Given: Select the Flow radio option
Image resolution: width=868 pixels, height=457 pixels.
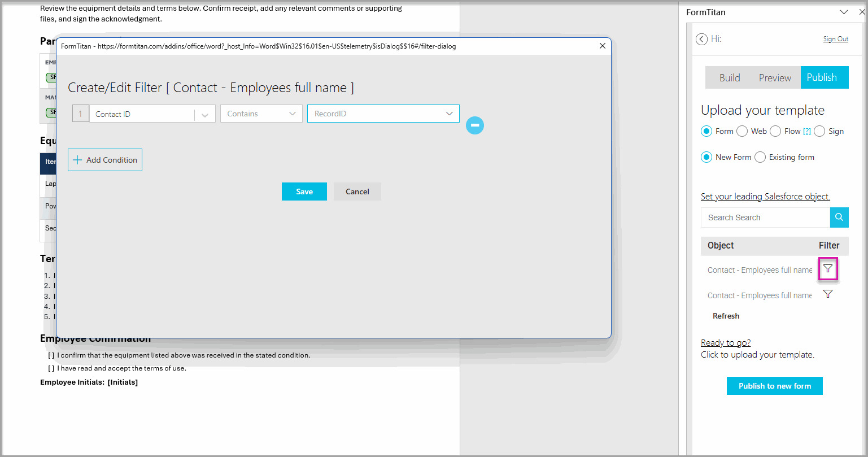Looking at the screenshot, I should click(775, 131).
